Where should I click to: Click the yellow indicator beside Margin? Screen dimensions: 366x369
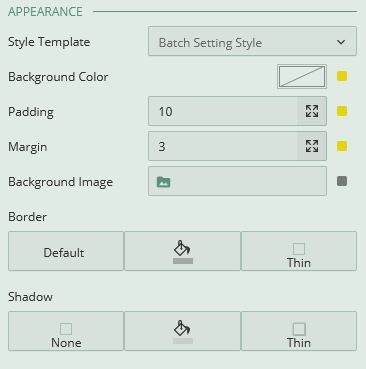[342, 146]
